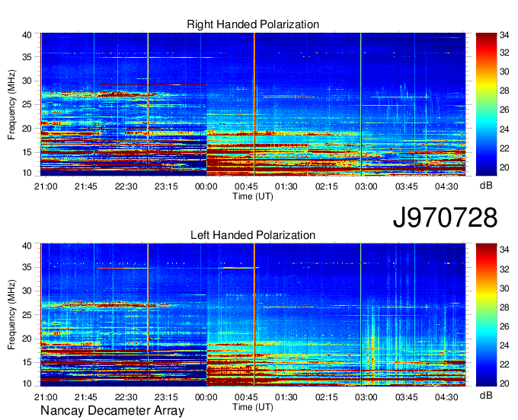
Task: Click 35 MHz tick on Left Handed plot
Action: tap(27, 267)
